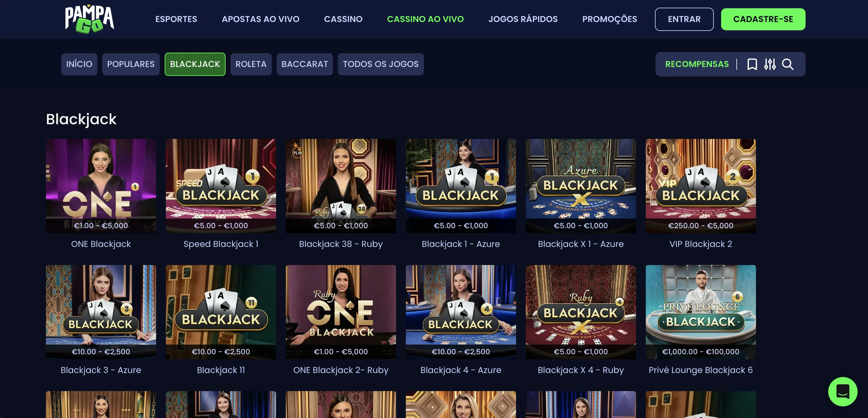Launch the ONE Blackjack game thumbnail

pyautogui.click(x=101, y=186)
